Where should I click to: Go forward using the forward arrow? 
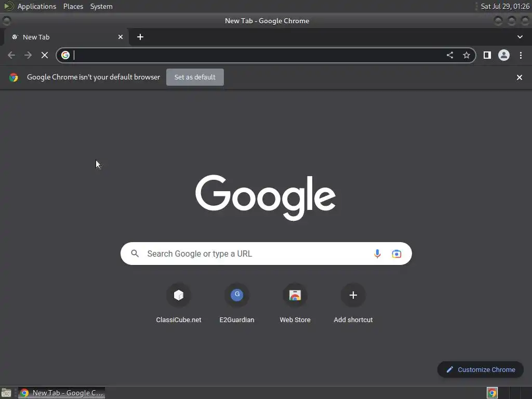(x=28, y=55)
